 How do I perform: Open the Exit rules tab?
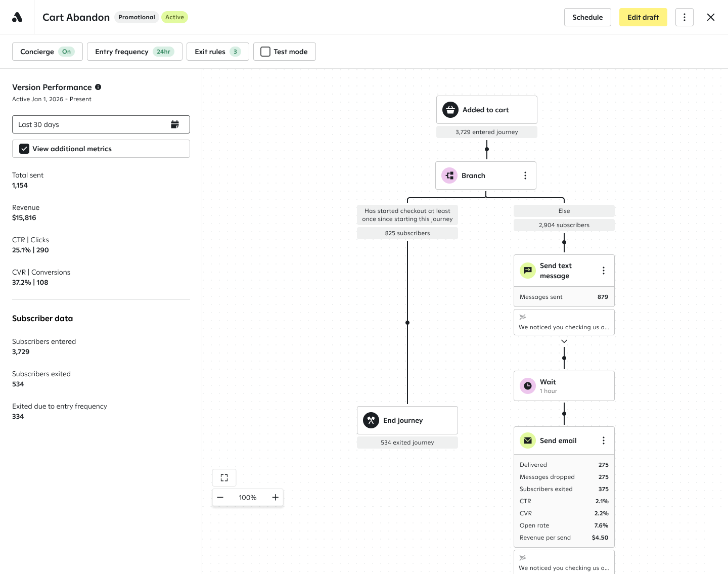(x=218, y=52)
